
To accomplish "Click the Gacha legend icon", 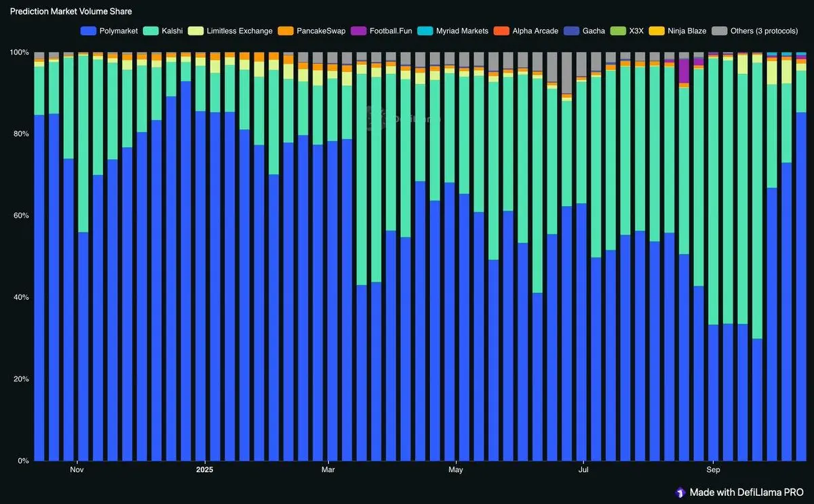I will tap(570, 31).
